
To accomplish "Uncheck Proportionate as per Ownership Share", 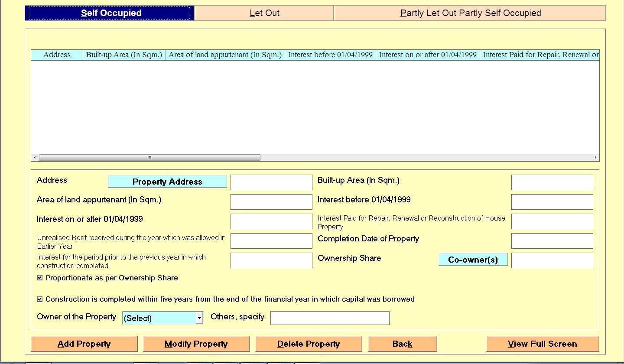I will pyautogui.click(x=40, y=278).
